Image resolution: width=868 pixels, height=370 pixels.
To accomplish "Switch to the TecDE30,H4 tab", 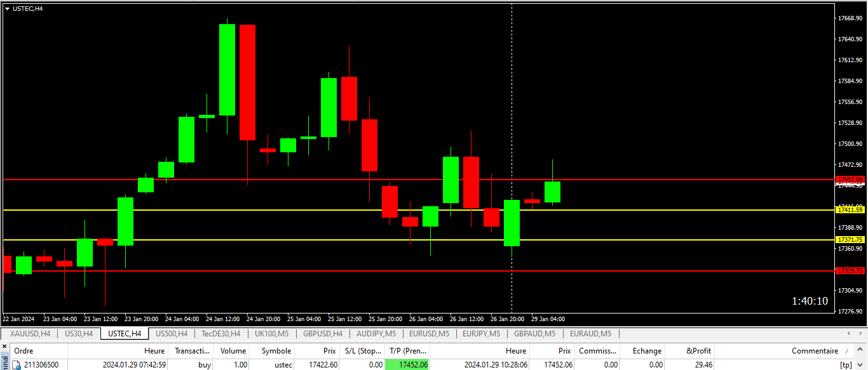I will coord(220,334).
